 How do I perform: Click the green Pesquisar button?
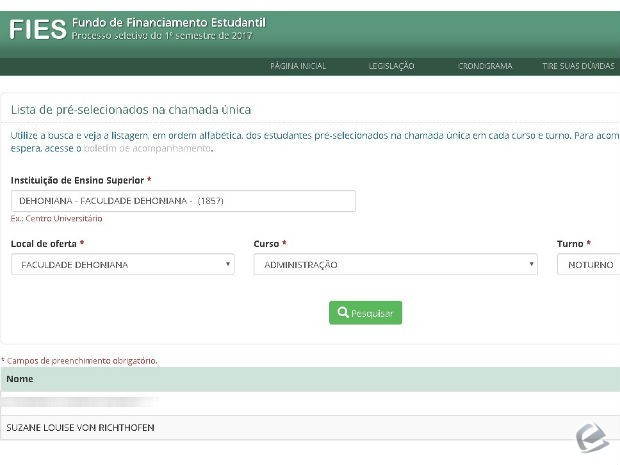click(365, 313)
